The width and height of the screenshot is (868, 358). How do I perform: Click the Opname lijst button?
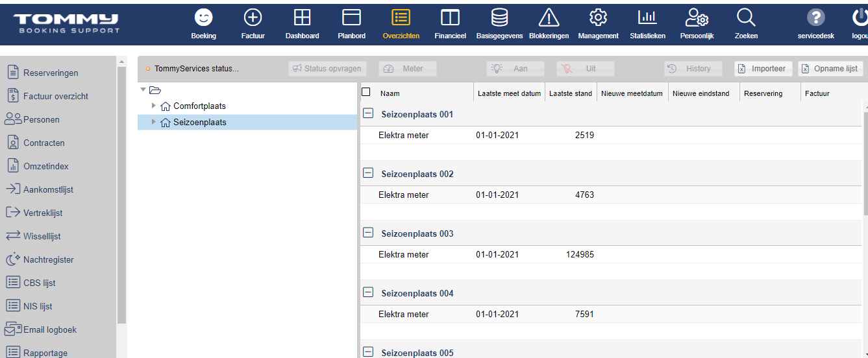coord(830,69)
